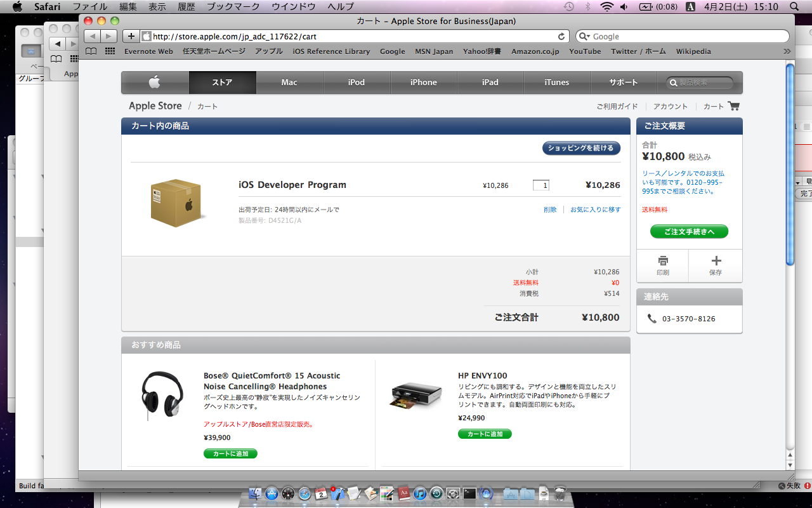Viewport: 812px width, 508px height.
Task: Open the アカウント link
Action: pos(671,107)
